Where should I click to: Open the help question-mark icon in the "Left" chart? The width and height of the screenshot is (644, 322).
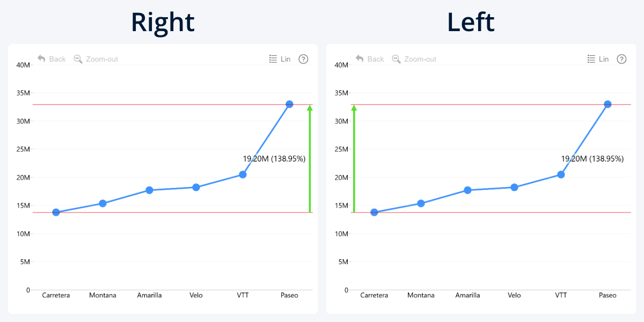coord(621,59)
